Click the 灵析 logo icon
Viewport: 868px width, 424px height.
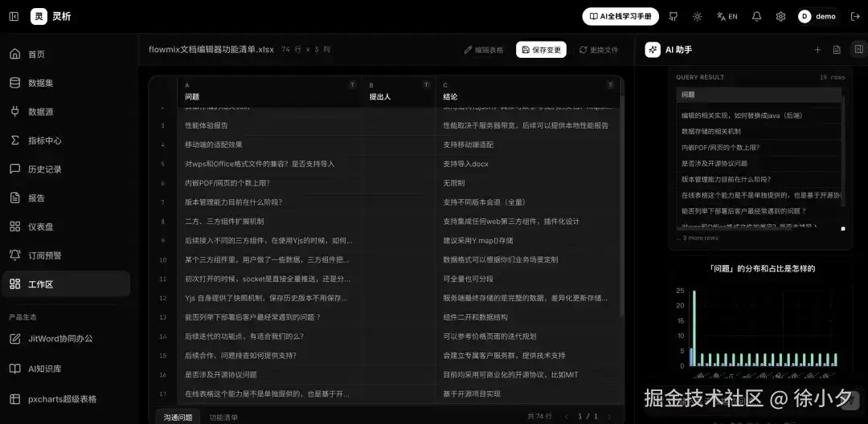point(39,17)
